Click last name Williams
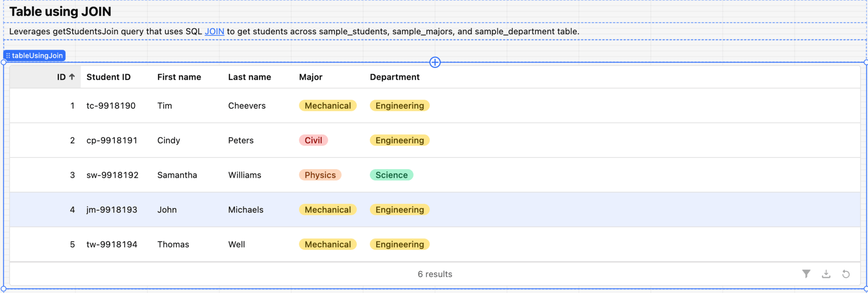868x293 pixels. pos(244,175)
